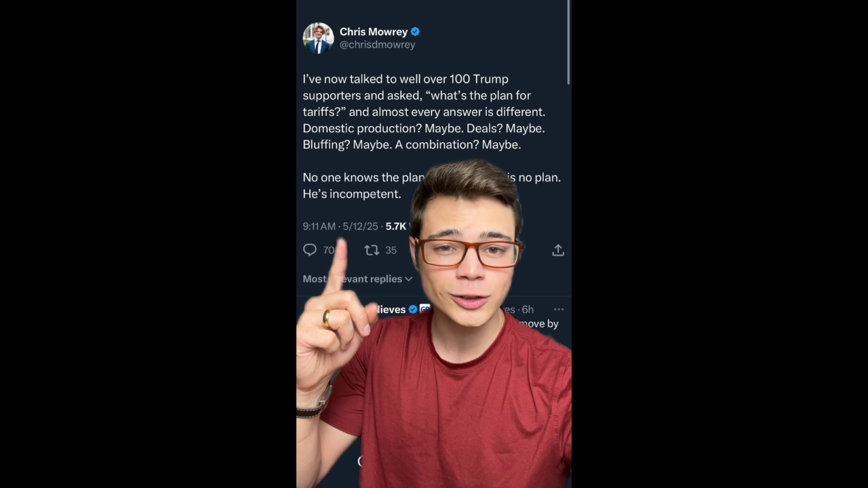Click the affiliate badge beside Nieves' checkmark

tap(425, 309)
